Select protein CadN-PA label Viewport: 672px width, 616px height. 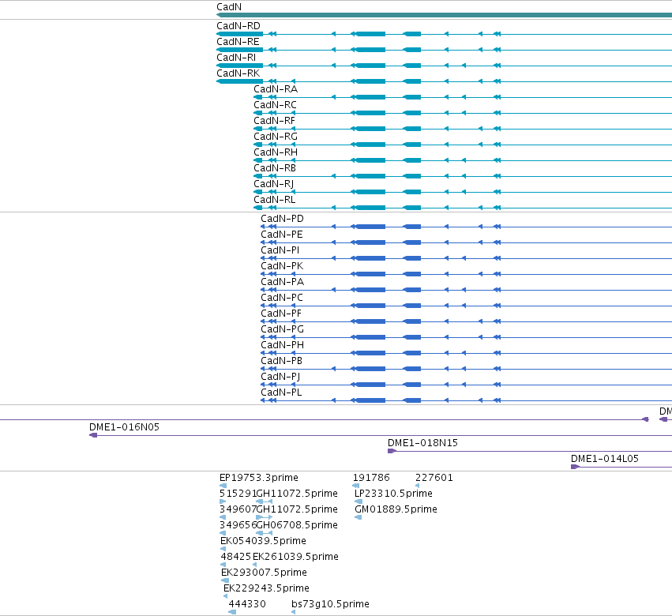(283, 282)
